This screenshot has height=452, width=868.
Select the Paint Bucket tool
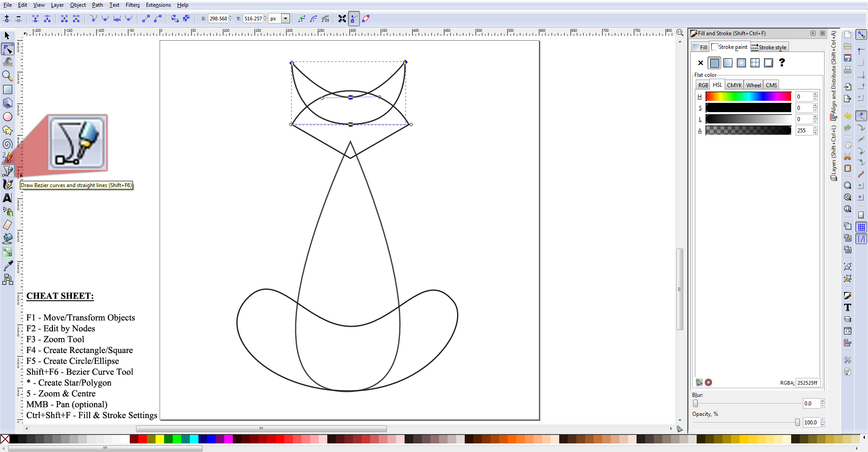pyautogui.click(x=8, y=239)
